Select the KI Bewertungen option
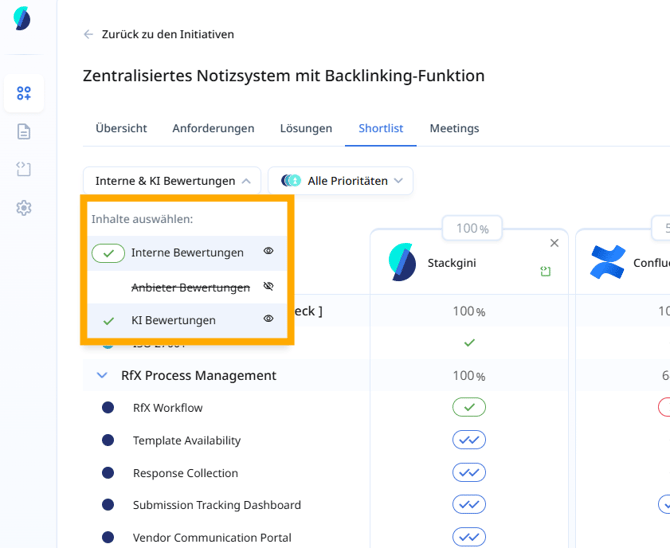The width and height of the screenshot is (670, 548). click(x=173, y=320)
